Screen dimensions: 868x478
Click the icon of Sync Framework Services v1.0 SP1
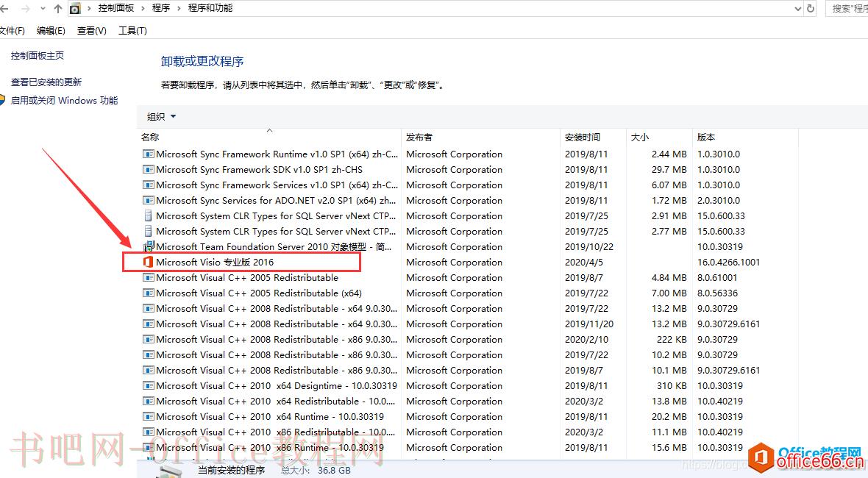148,185
